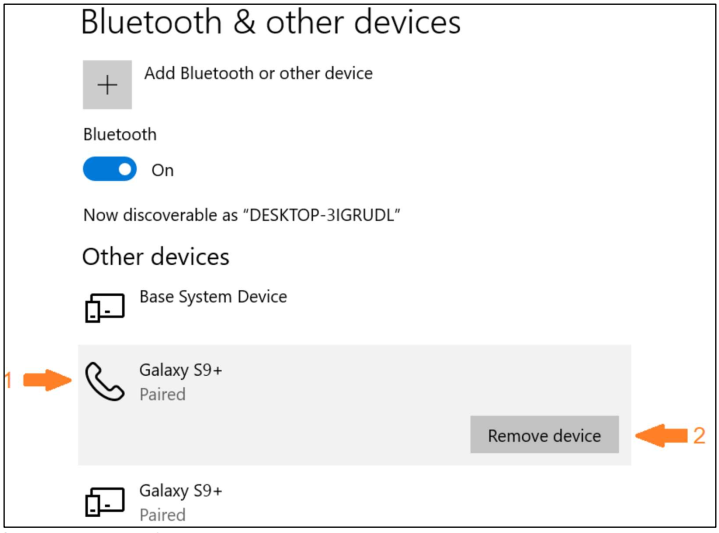Viewport: 719px width, 533px height.
Task: Click the orange arrow labeled 1
Action: [x=46, y=380]
